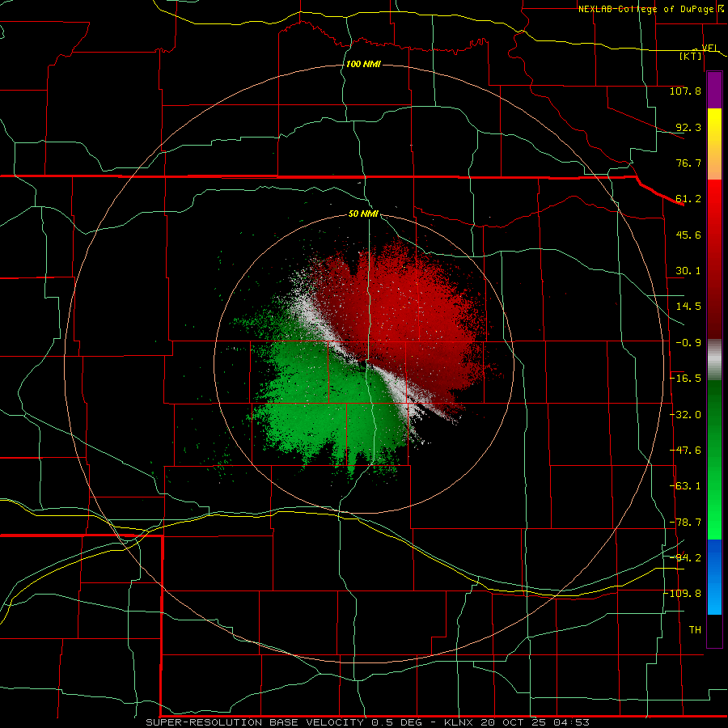Click the [KT] units label
Image resolution: width=728 pixels, height=728 pixels.
pyautogui.click(x=691, y=56)
